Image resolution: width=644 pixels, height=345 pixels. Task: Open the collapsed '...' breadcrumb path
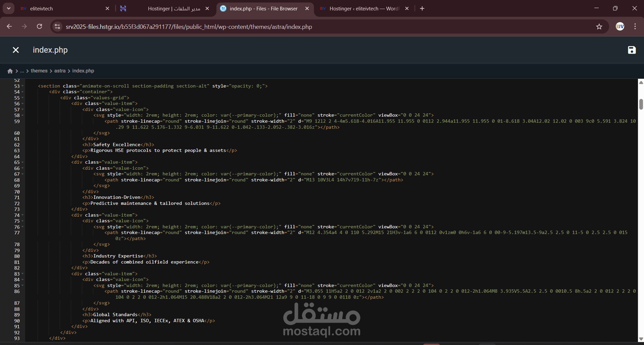[22, 71]
